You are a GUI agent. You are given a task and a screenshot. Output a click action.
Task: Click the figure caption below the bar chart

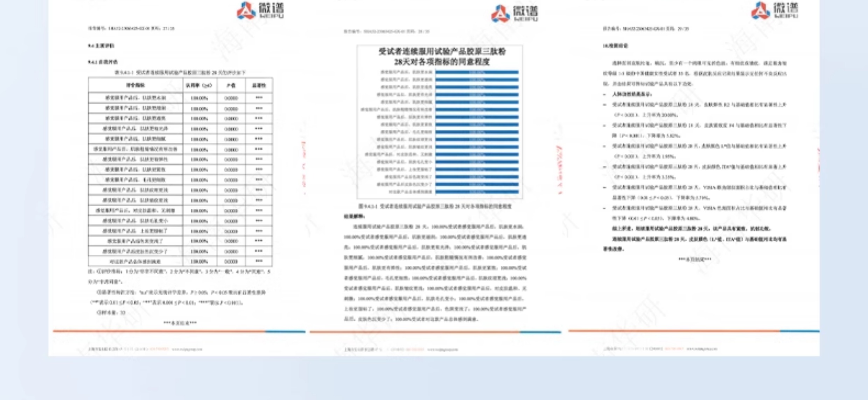click(x=435, y=206)
